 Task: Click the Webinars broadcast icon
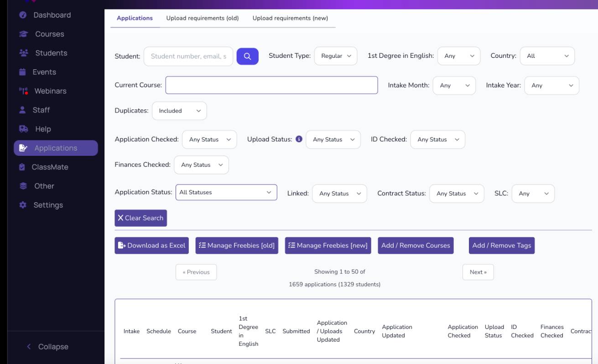[23, 91]
